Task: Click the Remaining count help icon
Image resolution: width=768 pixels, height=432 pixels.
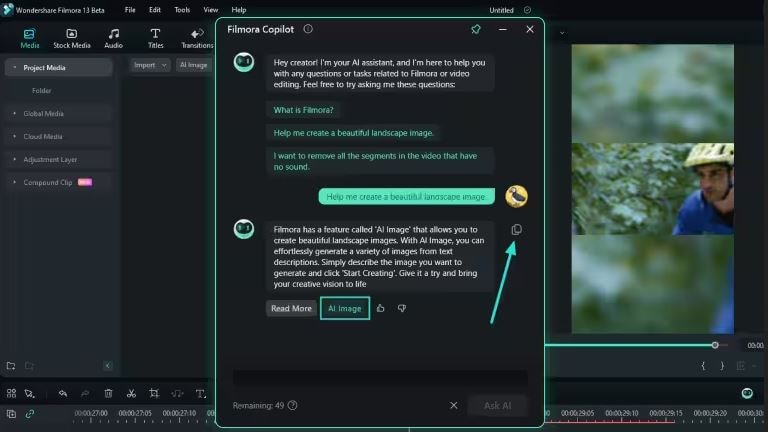Action: (x=292, y=406)
